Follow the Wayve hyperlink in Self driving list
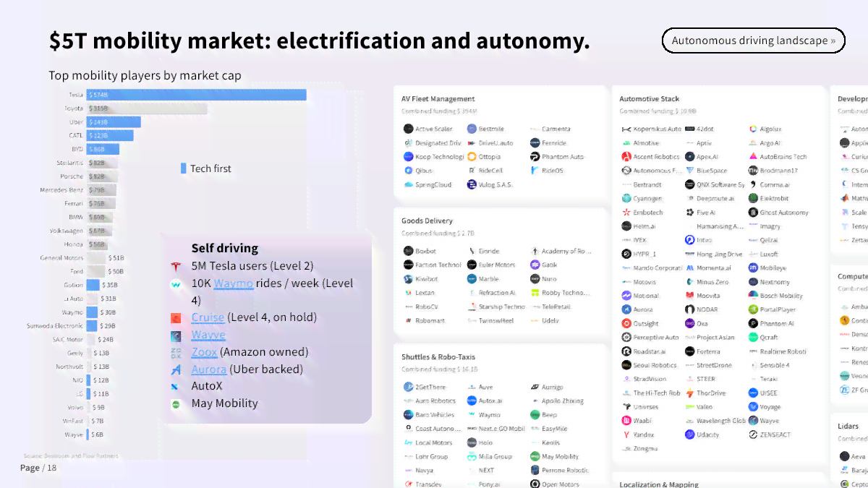This screenshot has width=868, height=488. pos(208,335)
